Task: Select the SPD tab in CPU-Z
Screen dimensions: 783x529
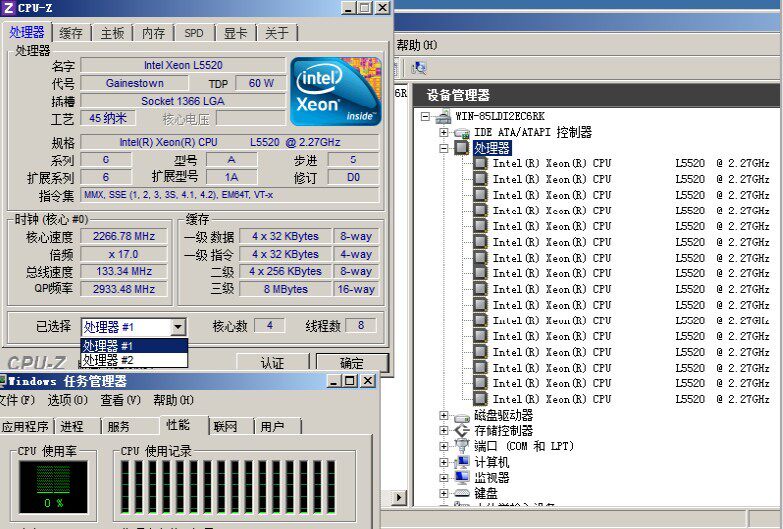Action: point(194,33)
